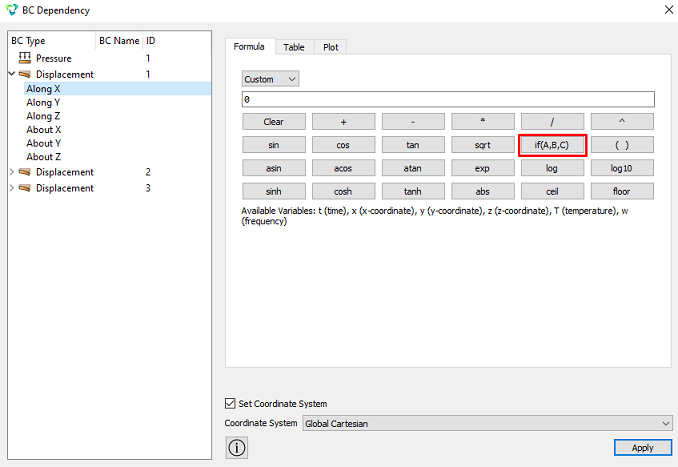Collapse the Displacement 1 tree node
The width and height of the screenshot is (678, 467).
click(x=12, y=74)
